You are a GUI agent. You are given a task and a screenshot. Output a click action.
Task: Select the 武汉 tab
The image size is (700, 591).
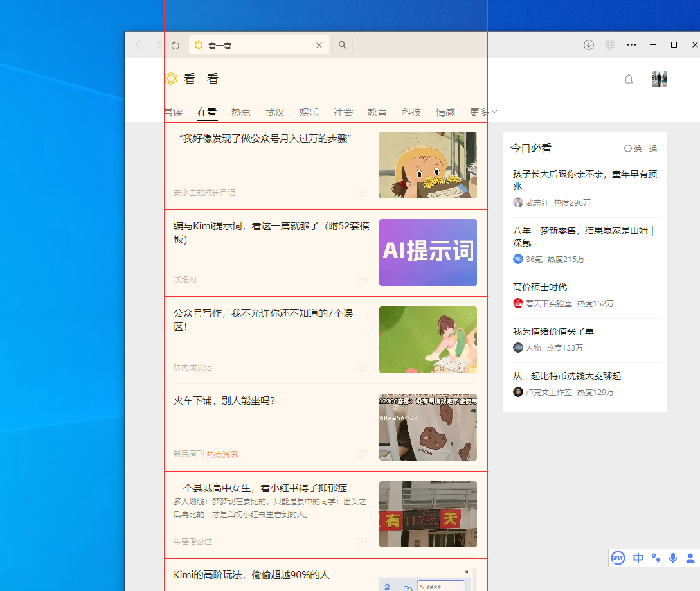(x=275, y=112)
